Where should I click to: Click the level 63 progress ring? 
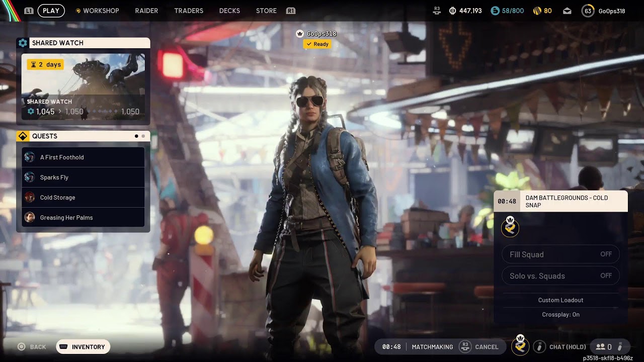coord(588,11)
